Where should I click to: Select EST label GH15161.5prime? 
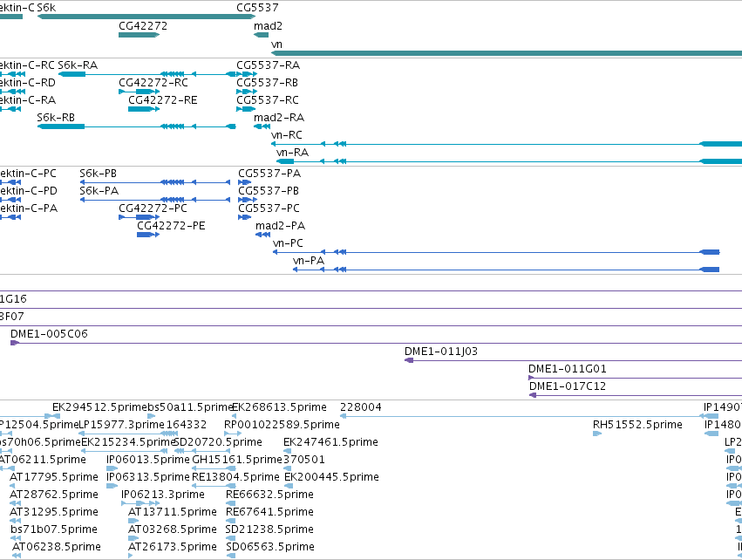click(x=237, y=460)
